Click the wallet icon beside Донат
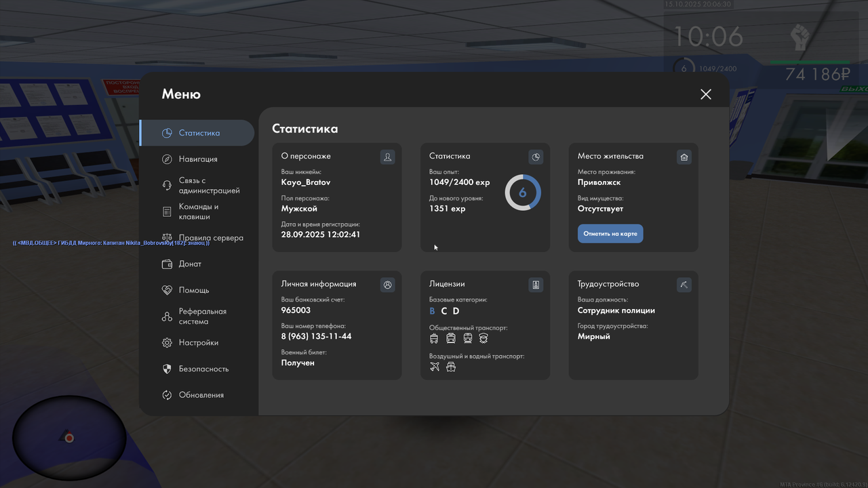Image resolution: width=868 pixels, height=488 pixels. [x=167, y=264]
